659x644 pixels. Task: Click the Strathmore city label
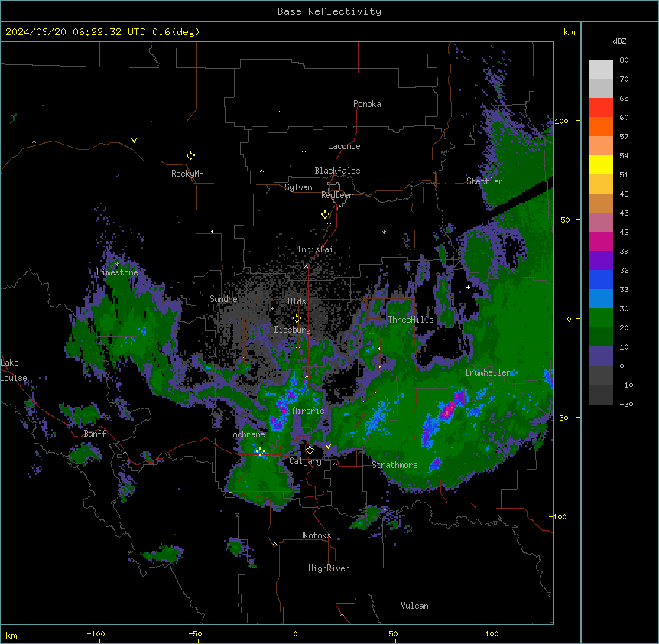394,465
